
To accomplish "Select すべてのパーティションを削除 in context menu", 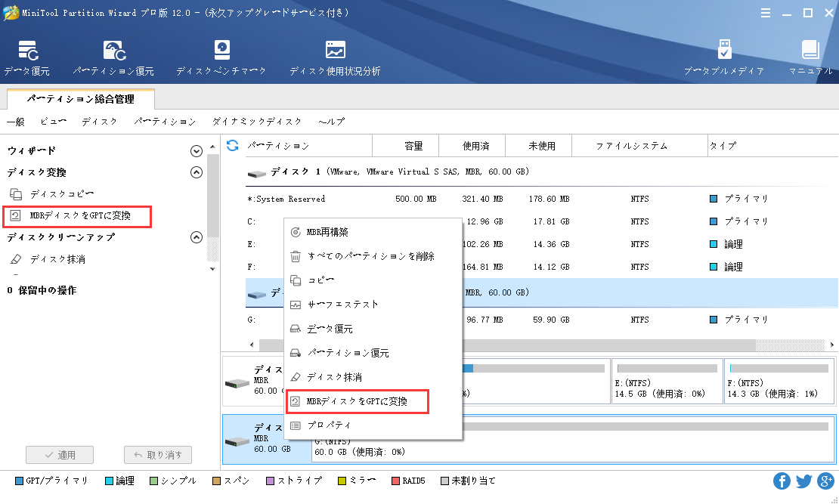I will point(373,256).
